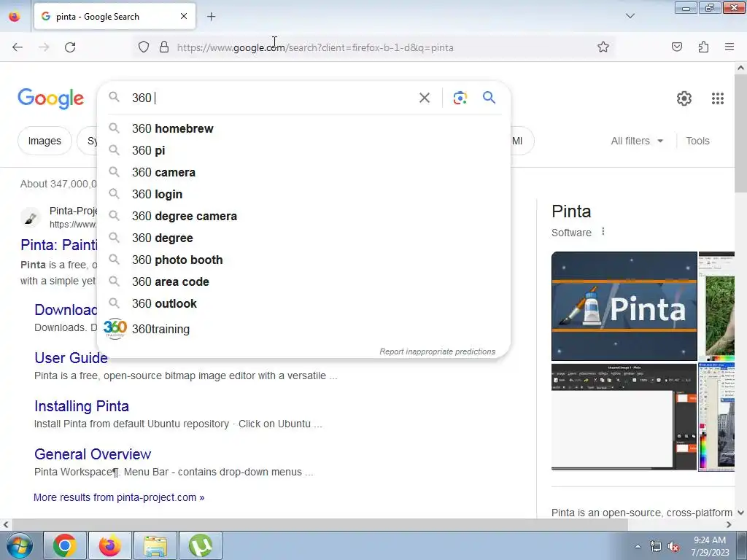Expand the list all tabs chevron
Image resolution: width=747 pixels, height=560 pixels.
[630, 16]
